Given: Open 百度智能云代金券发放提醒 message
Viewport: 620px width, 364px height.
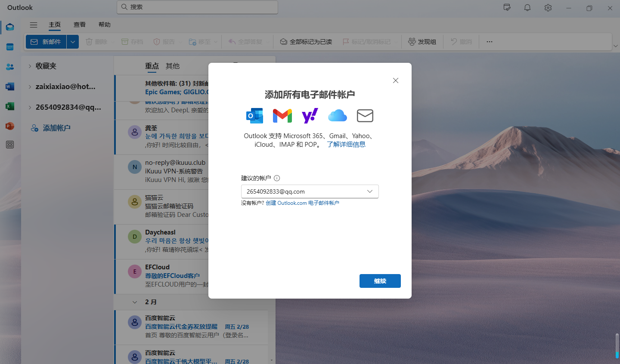Looking at the screenshot, I should 191,327.
